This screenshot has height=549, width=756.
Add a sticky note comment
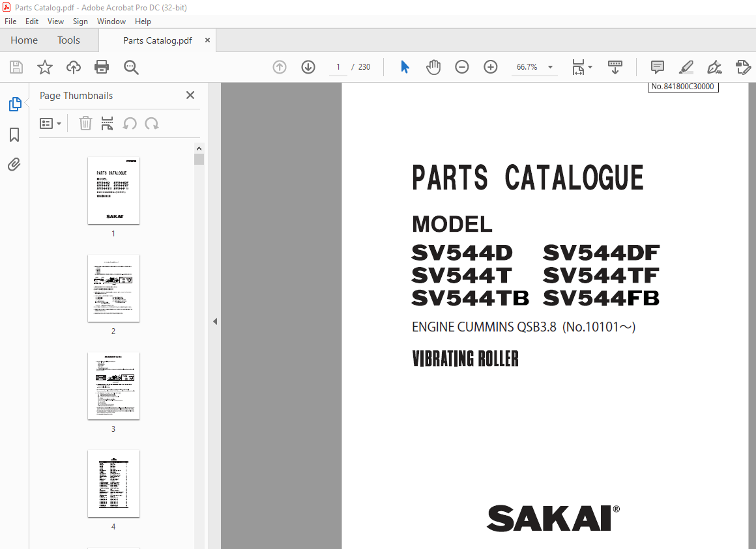(657, 67)
